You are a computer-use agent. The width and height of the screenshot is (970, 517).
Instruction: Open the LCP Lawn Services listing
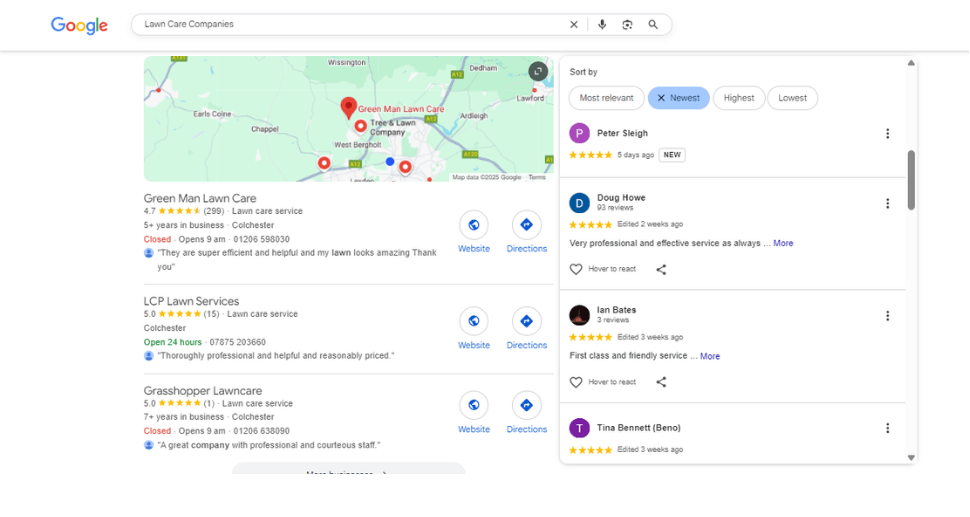191,301
